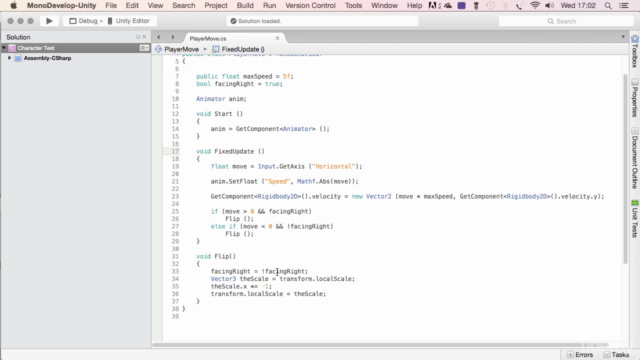Open the Tools menu

click(x=353, y=5)
